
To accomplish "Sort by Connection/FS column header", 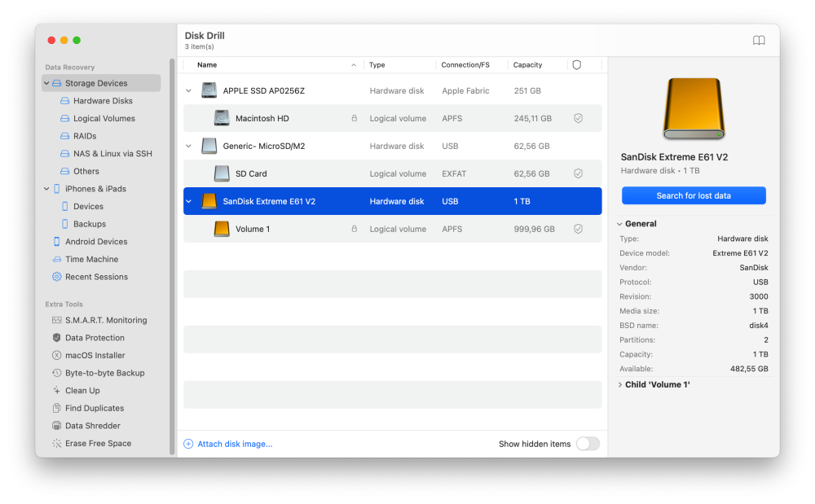I will click(465, 65).
